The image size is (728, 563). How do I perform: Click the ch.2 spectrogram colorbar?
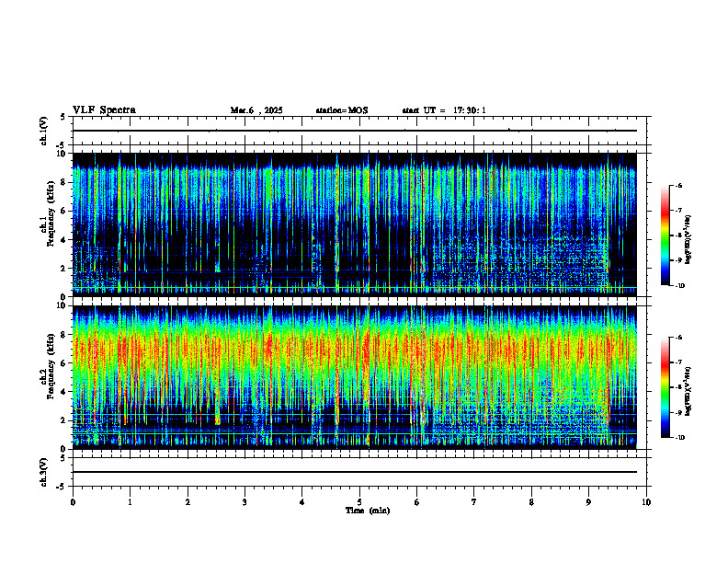[665, 387]
